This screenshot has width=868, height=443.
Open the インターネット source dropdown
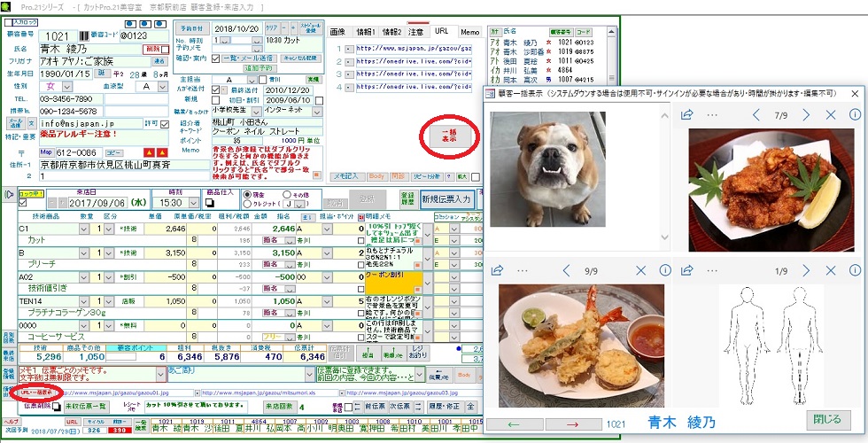[x=317, y=110]
